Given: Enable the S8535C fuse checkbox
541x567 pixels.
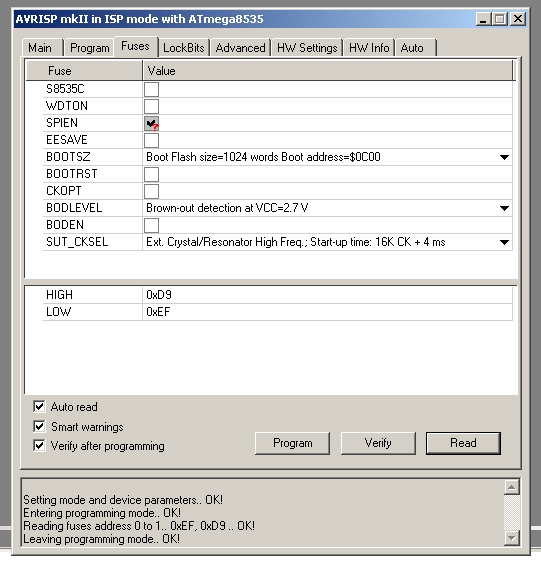Looking at the screenshot, I should click(152, 89).
